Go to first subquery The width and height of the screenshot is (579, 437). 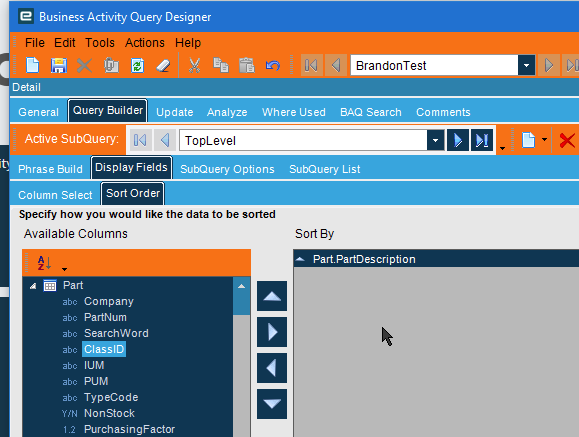coord(140,140)
